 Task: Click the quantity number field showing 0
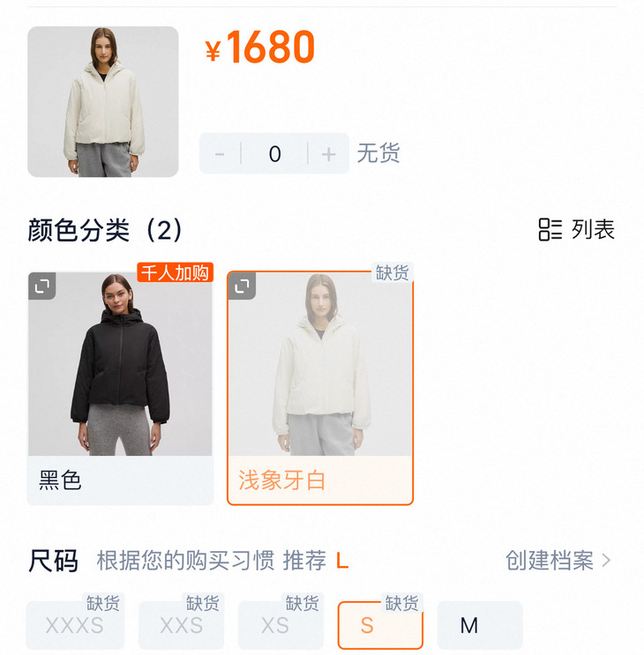274,153
